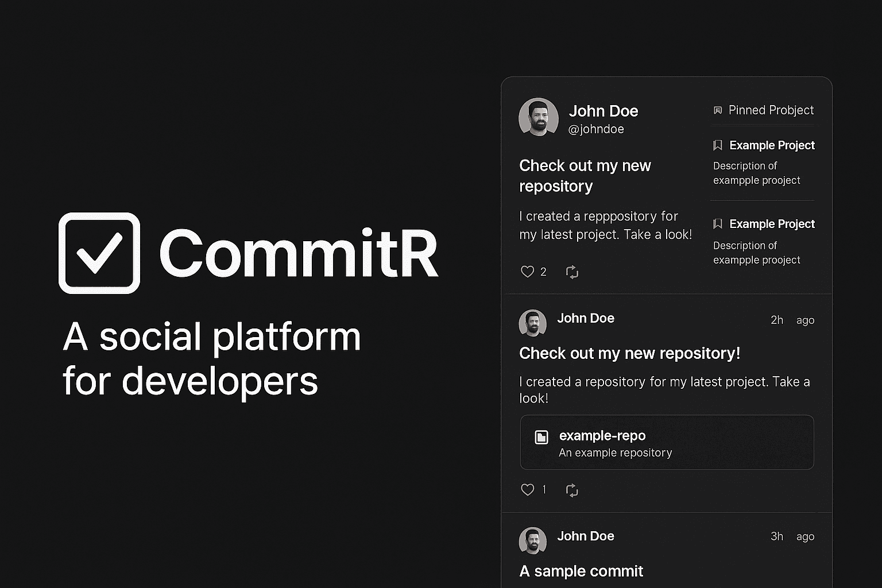Click the file icon on the example-repo card
The height and width of the screenshot is (588, 882).
coord(541,437)
